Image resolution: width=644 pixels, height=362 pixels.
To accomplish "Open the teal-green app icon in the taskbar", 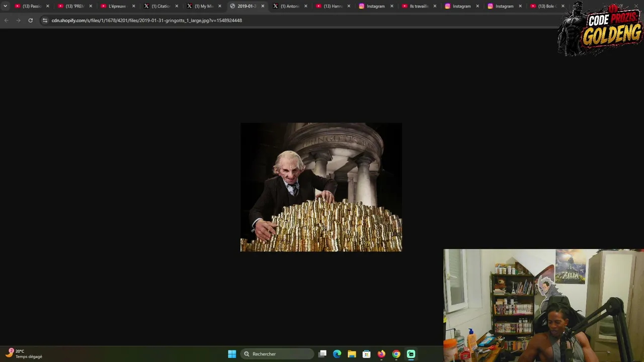I will (411, 354).
